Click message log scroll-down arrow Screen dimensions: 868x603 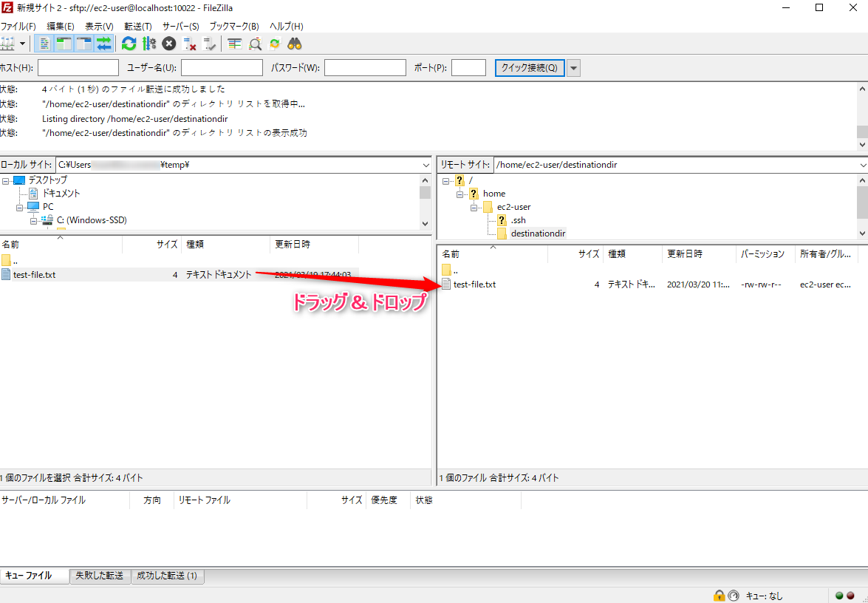point(863,145)
